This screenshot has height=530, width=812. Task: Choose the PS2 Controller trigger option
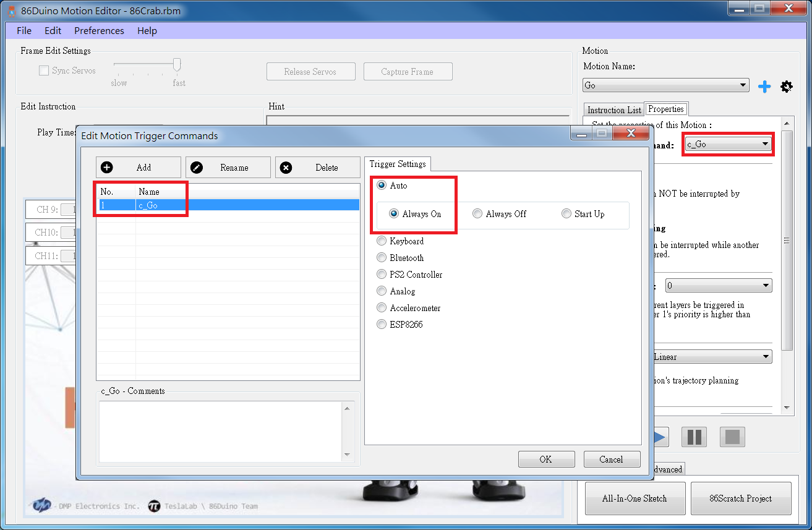tap(382, 275)
